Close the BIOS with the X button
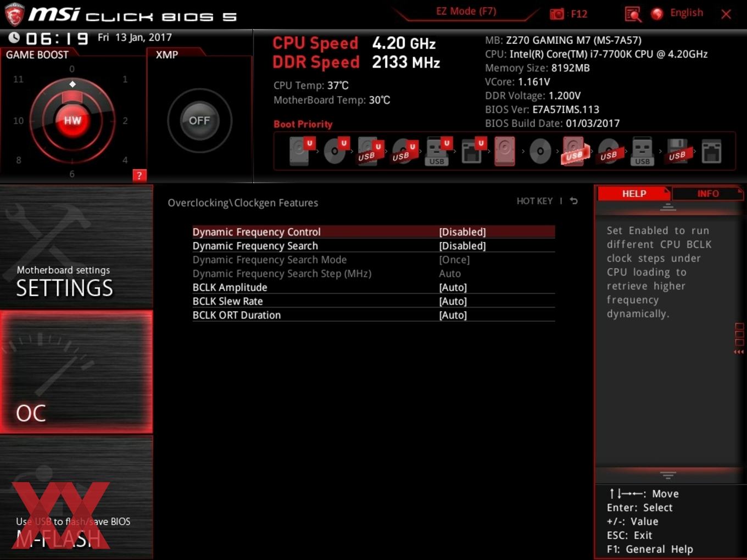Image resolution: width=747 pixels, height=560 pixels. coord(726,14)
